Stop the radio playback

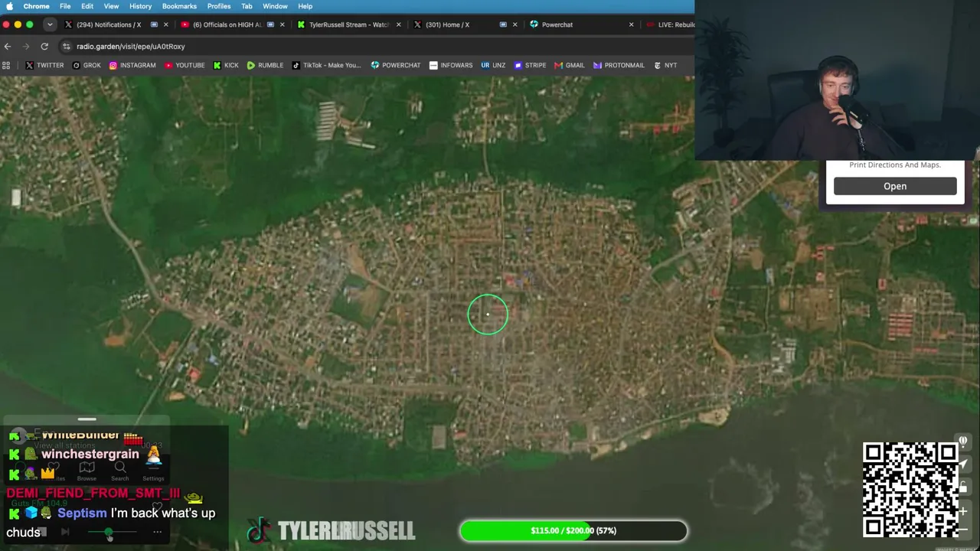[43, 532]
